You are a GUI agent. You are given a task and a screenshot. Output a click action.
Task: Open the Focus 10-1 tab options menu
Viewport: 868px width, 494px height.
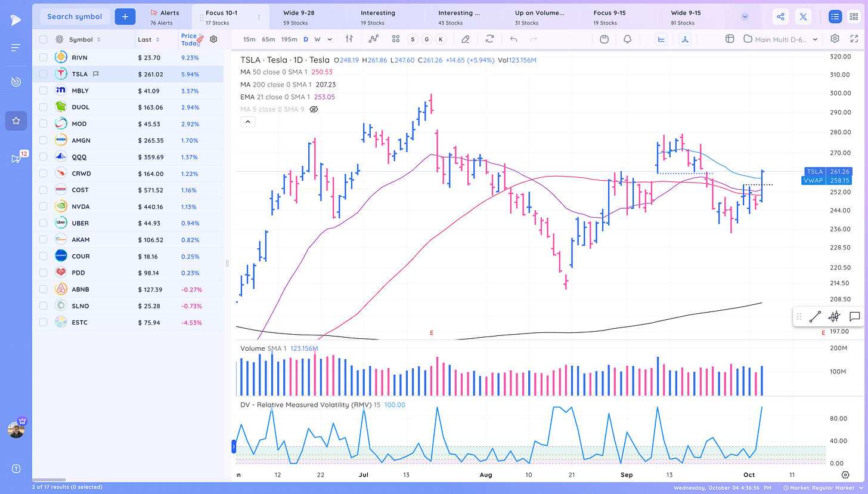(x=259, y=18)
